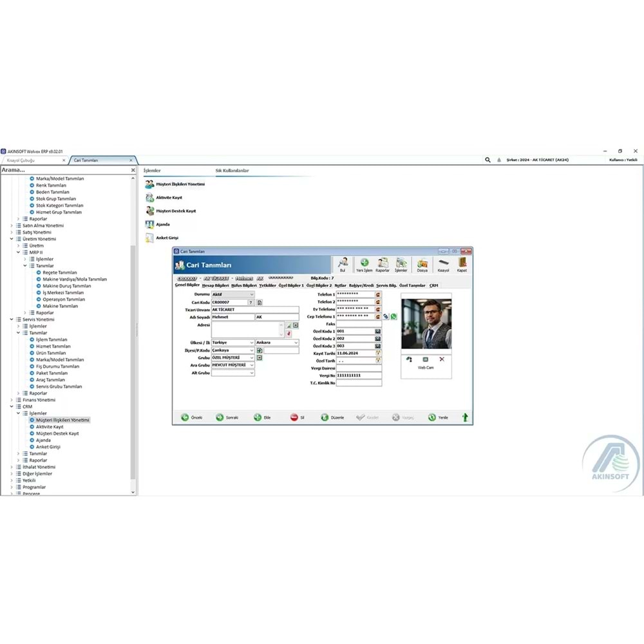The height and width of the screenshot is (644, 644).
Task: Click the search magnifier in the top bar
Action: pos(488,160)
